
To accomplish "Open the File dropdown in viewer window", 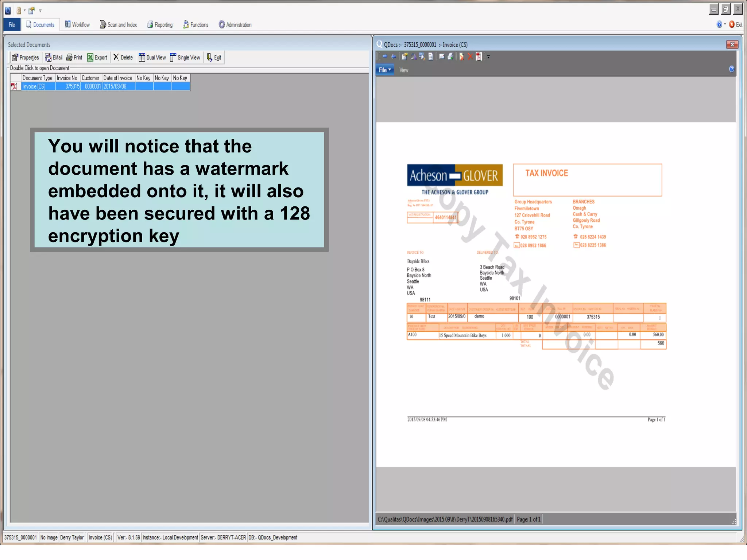I will [385, 70].
